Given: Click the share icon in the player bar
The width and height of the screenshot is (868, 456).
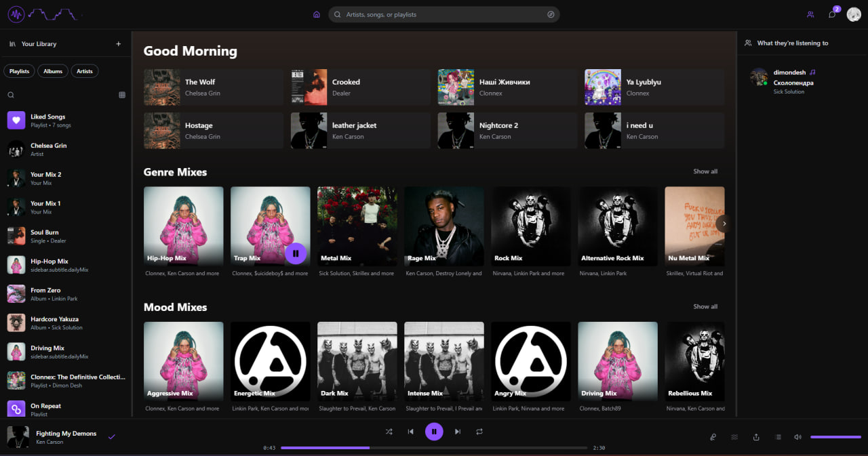Looking at the screenshot, I should point(756,437).
